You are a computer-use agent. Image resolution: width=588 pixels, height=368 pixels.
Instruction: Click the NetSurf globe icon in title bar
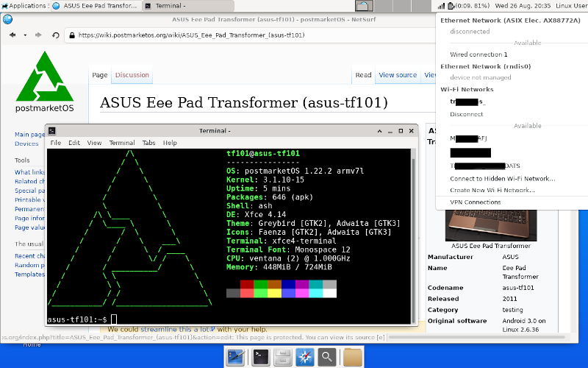[7, 19]
